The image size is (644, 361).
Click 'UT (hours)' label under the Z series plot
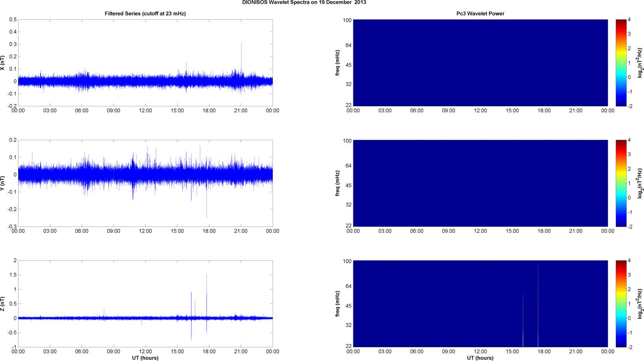tap(145, 358)
